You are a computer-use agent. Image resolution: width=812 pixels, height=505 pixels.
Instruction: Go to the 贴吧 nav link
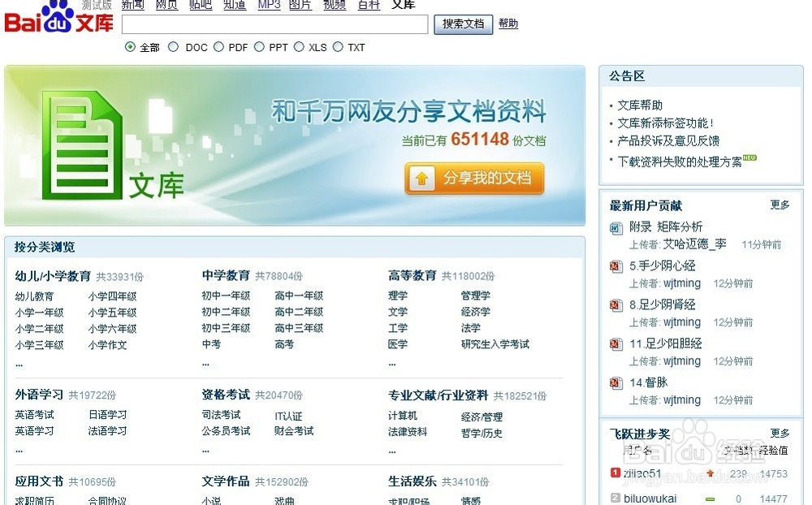click(201, 5)
